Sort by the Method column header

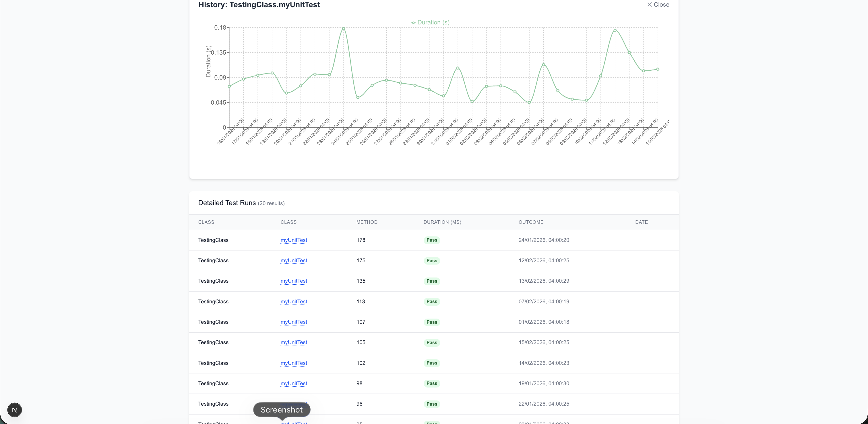click(367, 222)
